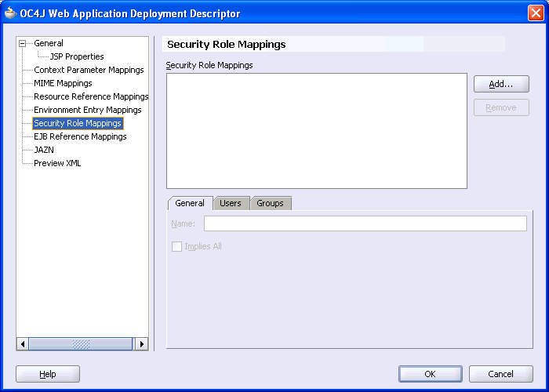Click the Add... button
The height and width of the screenshot is (392, 549).
click(x=501, y=84)
